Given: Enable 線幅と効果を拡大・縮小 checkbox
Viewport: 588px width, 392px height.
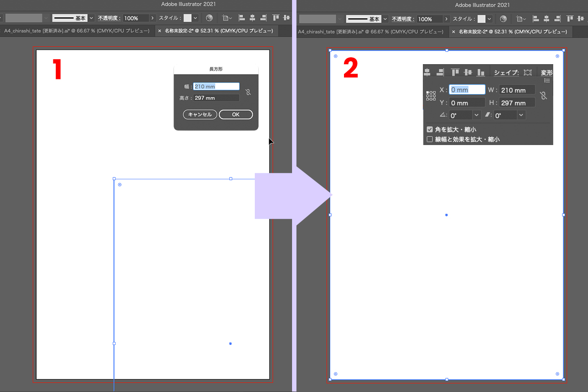Looking at the screenshot, I should [x=430, y=140].
